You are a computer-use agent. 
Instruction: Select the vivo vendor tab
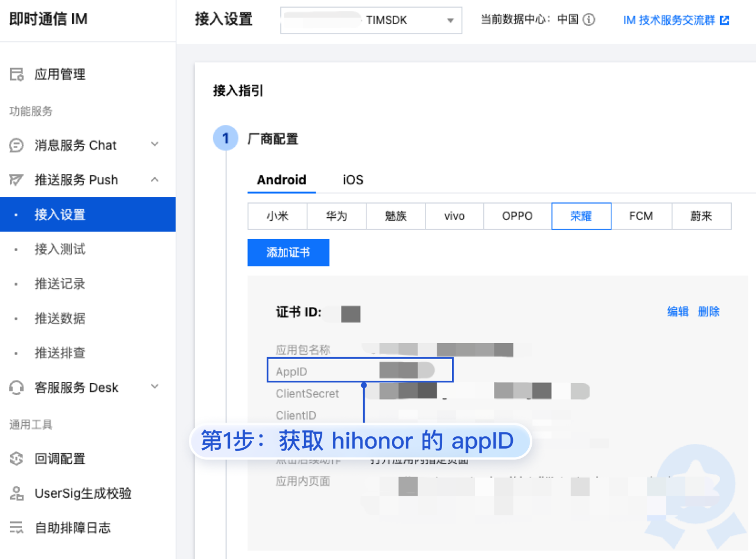(x=454, y=216)
